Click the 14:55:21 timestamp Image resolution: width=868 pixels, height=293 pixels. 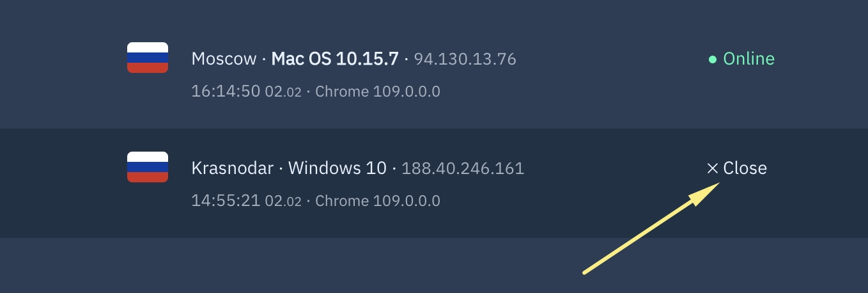click(x=226, y=201)
